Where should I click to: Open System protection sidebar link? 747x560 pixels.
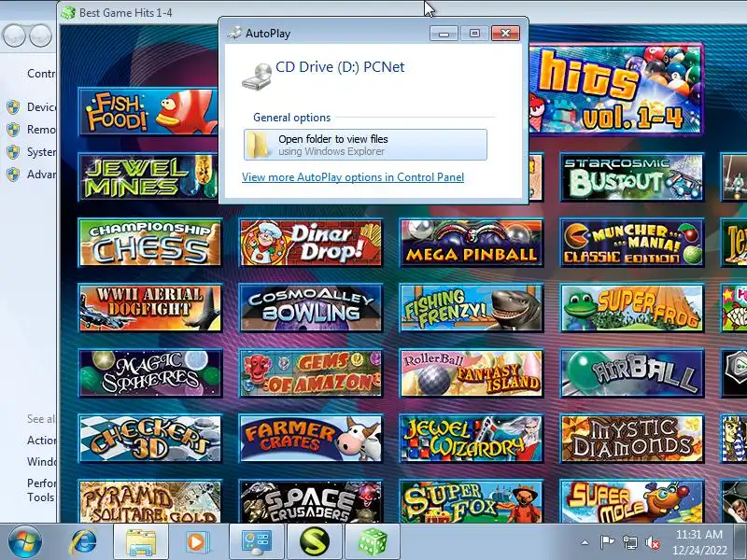point(41,152)
